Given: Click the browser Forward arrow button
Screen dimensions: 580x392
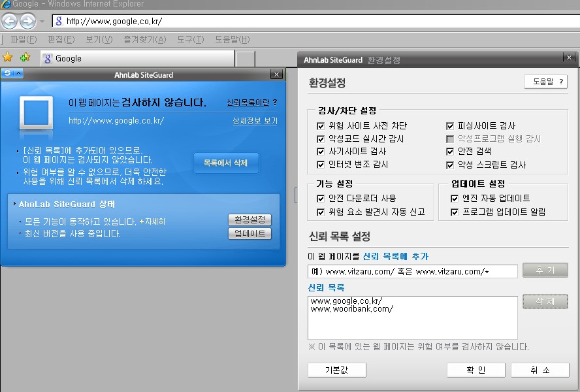Looking at the screenshot, I should [27, 21].
